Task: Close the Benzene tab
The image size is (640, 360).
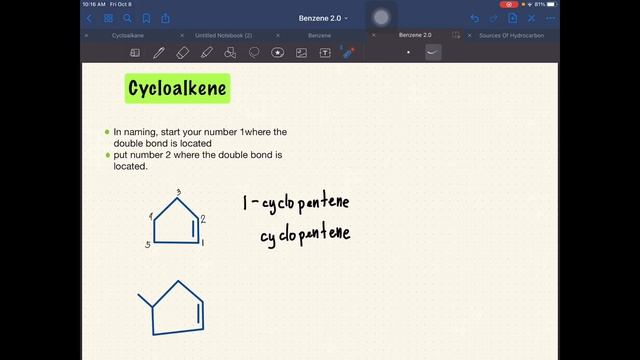Action: (278, 36)
